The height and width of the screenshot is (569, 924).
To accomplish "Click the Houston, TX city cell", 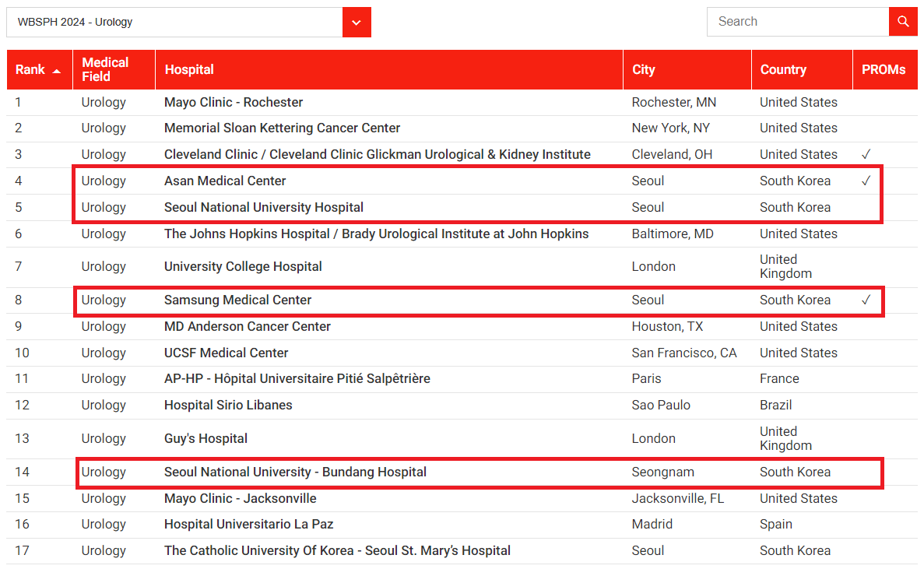I will click(x=667, y=326).
